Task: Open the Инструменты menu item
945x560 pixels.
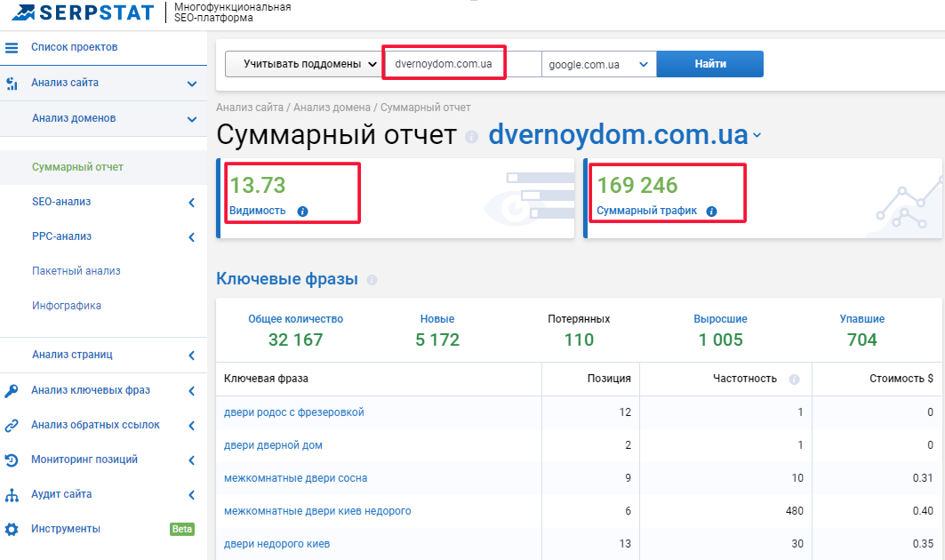Action: point(66,529)
